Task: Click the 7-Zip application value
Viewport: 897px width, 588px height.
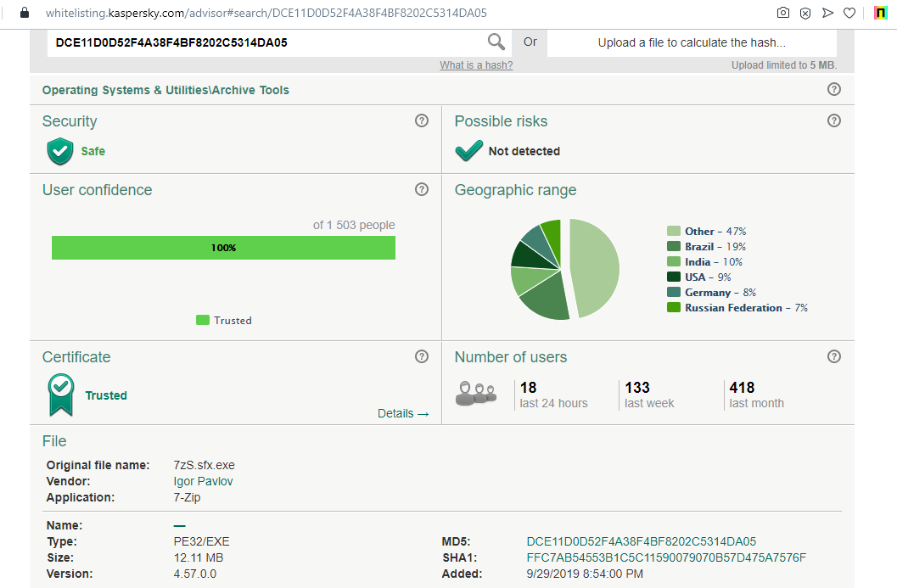Action: pyautogui.click(x=187, y=497)
